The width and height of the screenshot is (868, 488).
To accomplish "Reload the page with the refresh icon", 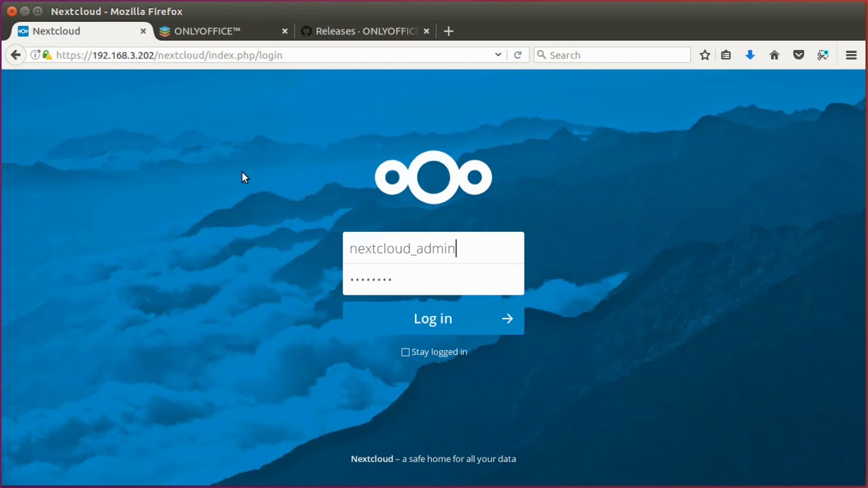I will pos(517,55).
